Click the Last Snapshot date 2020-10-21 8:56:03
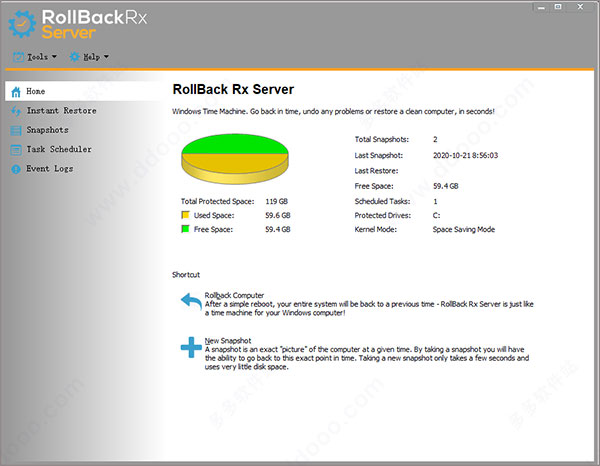Viewport: 600px width, 466px height. (x=465, y=155)
